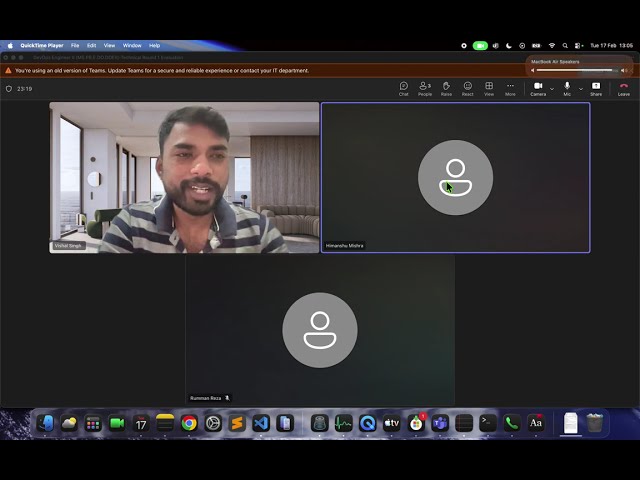This screenshot has height=480, width=640.
Task: Start sharing with the Share button
Action: point(596,89)
